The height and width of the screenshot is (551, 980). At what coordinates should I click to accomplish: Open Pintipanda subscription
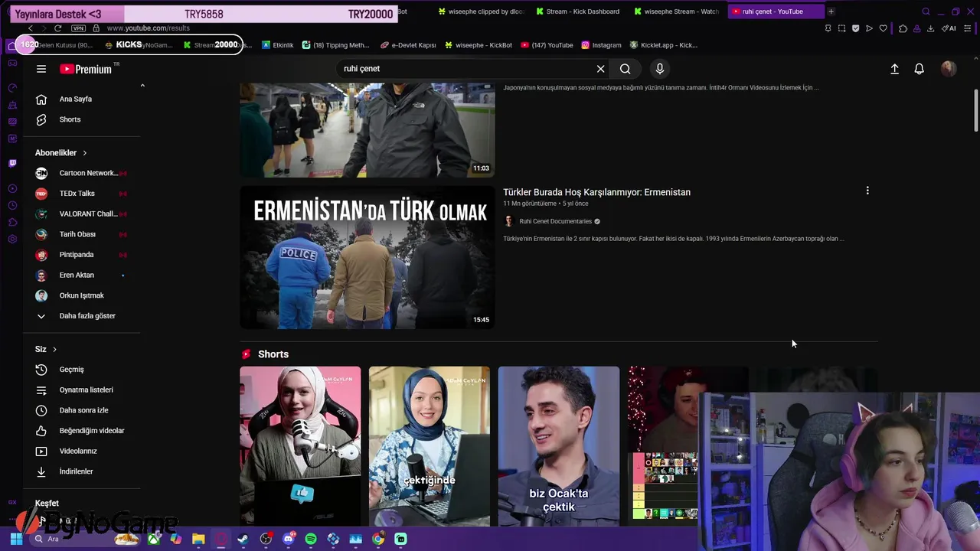pos(82,255)
